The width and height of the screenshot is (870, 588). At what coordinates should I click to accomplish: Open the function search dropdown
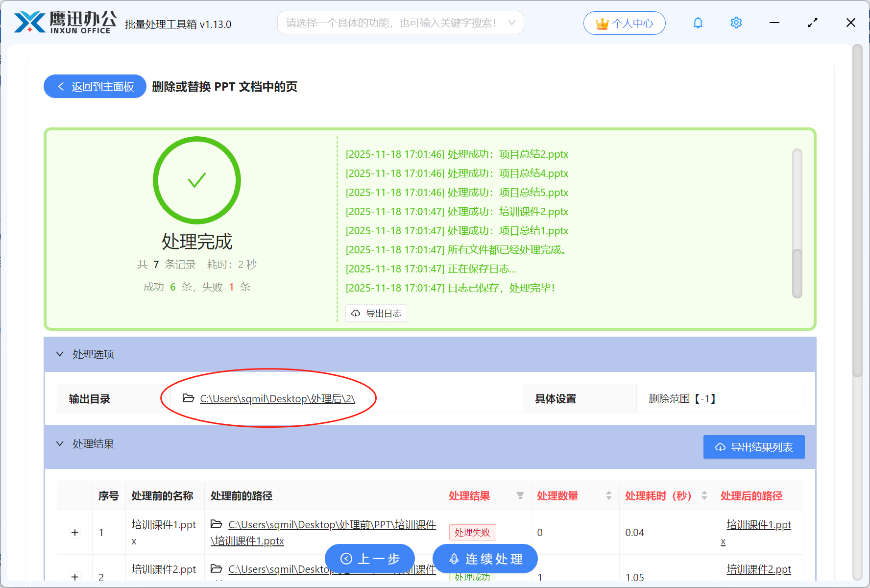coord(511,23)
